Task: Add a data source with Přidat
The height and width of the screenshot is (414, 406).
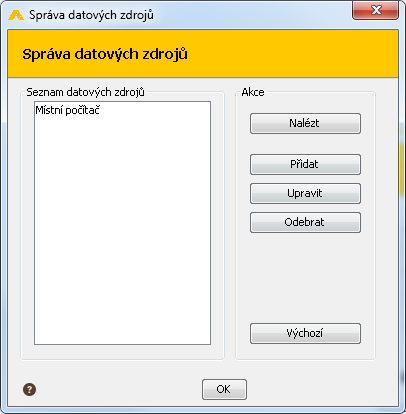Action: 305,164
